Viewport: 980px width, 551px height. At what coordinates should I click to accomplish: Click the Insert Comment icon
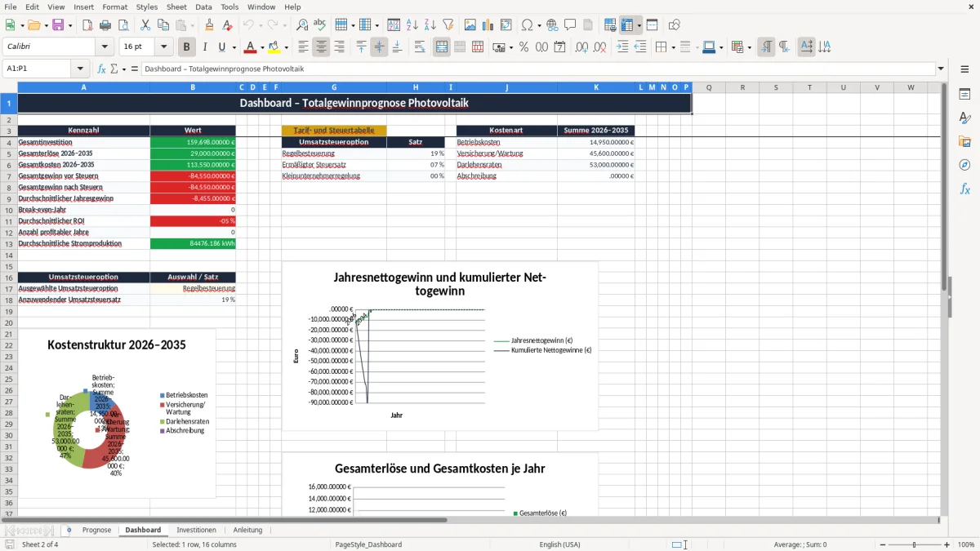point(570,25)
